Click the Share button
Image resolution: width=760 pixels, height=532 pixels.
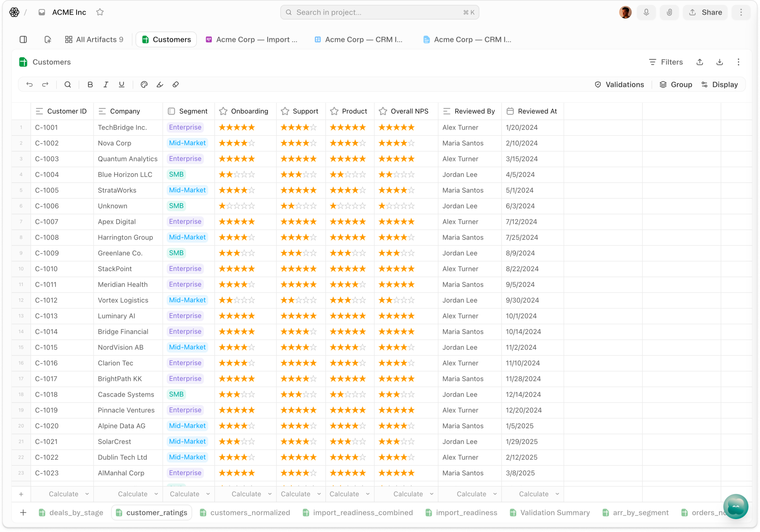point(706,13)
